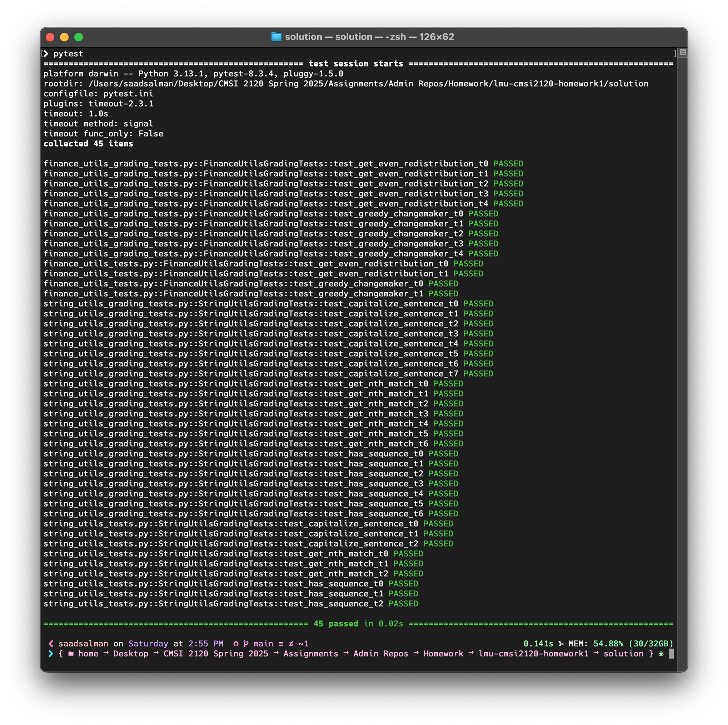Viewport: 728px width, 725px height.
Task: Click the 'pytest' command text
Action: (x=68, y=54)
